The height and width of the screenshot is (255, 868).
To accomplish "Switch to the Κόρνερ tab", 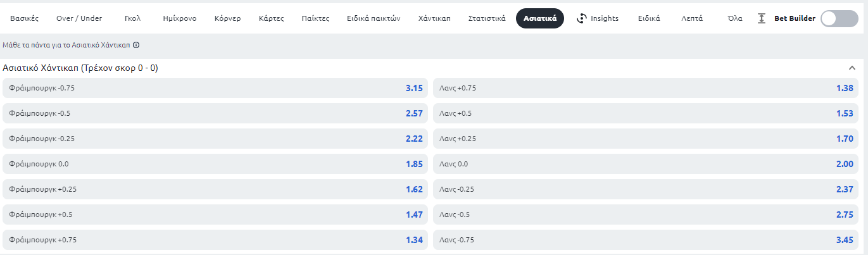I will point(227,18).
